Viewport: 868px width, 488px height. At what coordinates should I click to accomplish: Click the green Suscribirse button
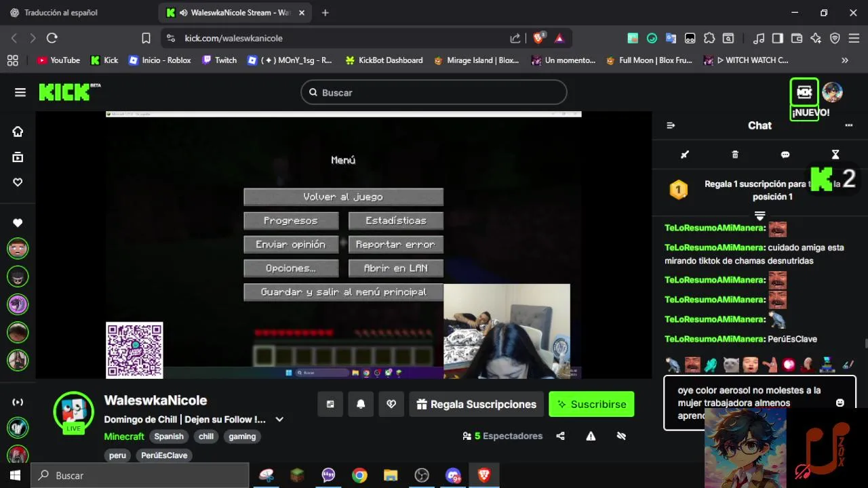click(591, 404)
